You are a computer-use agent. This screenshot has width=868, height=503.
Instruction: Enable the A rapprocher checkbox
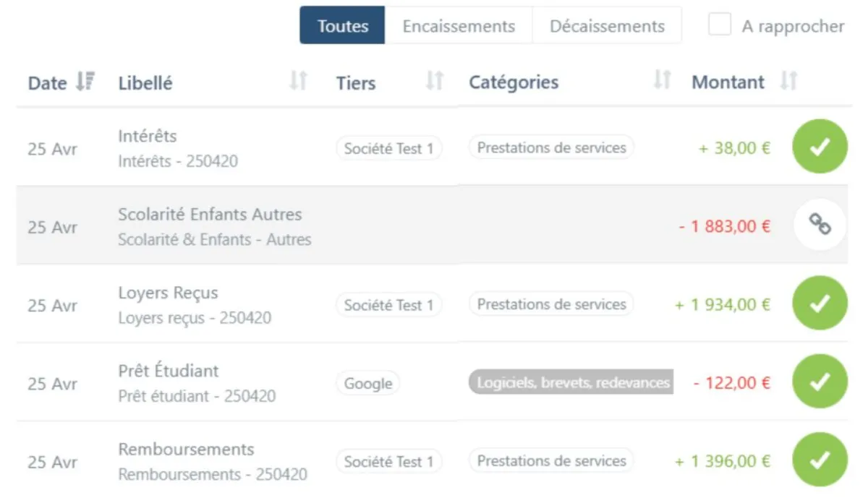coord(720,25)
